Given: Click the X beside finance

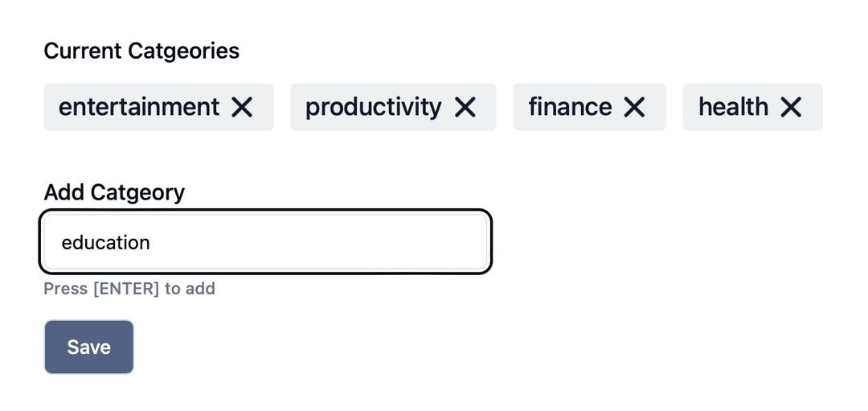Looking at the screenshot, I should (x=635, y=107).
